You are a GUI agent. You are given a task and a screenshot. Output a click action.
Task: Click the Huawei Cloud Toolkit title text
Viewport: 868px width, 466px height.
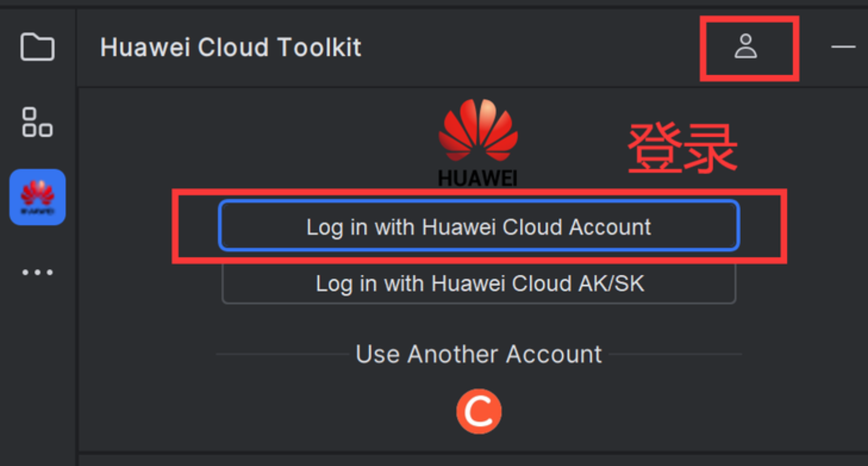pyautogui.click(x=231, y=47)
